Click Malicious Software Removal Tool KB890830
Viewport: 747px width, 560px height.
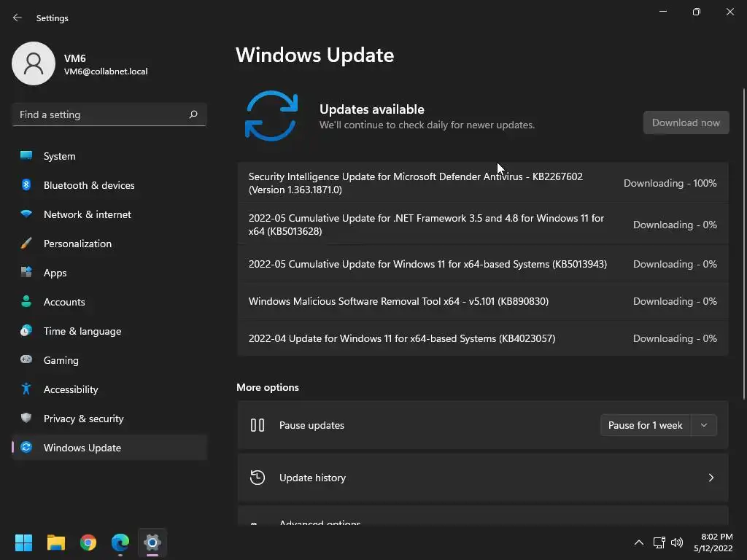[x=483, y=301]
